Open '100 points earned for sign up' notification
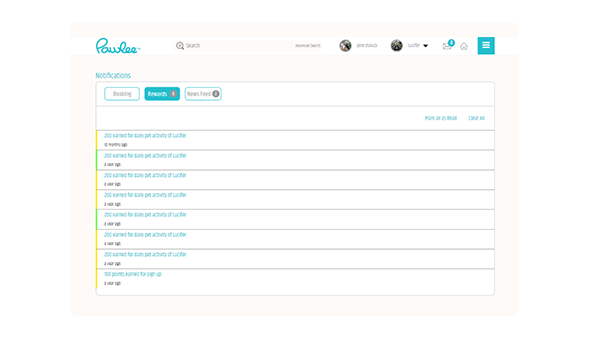 point(295,278)
